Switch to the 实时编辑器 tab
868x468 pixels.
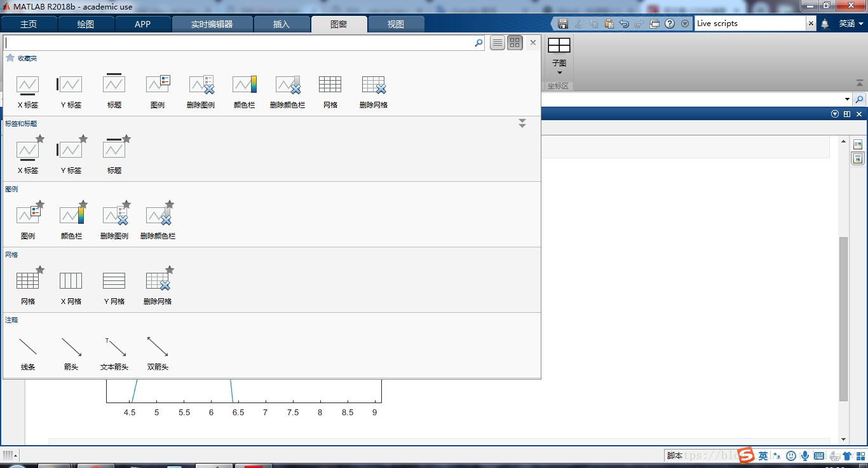212,24
